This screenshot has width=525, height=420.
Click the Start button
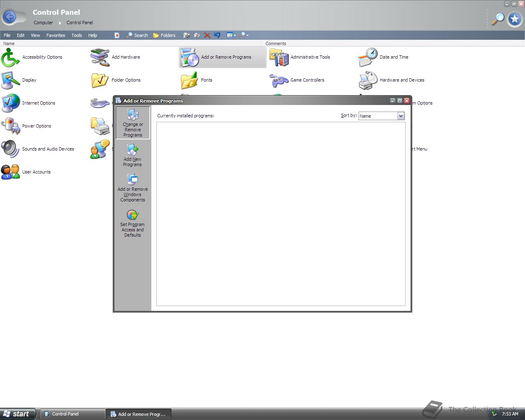(18, 414)
